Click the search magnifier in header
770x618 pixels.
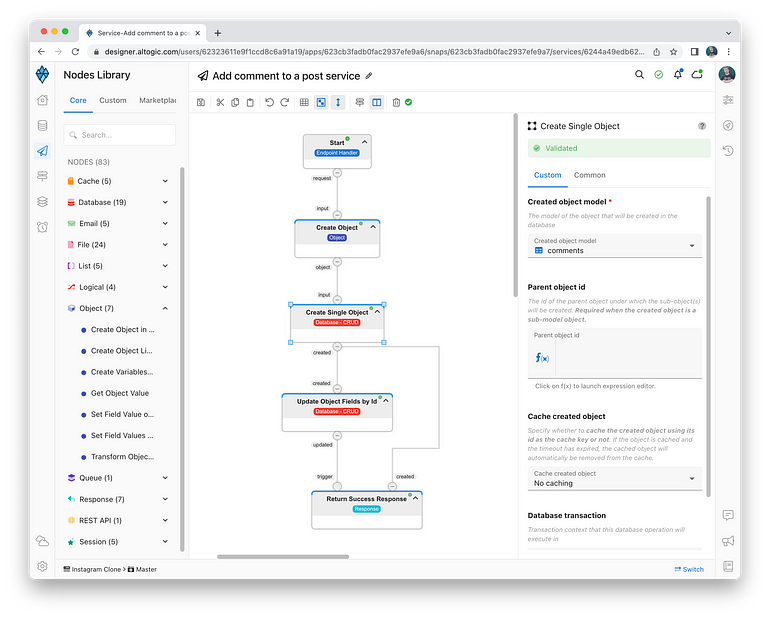(x=639, y=75)
